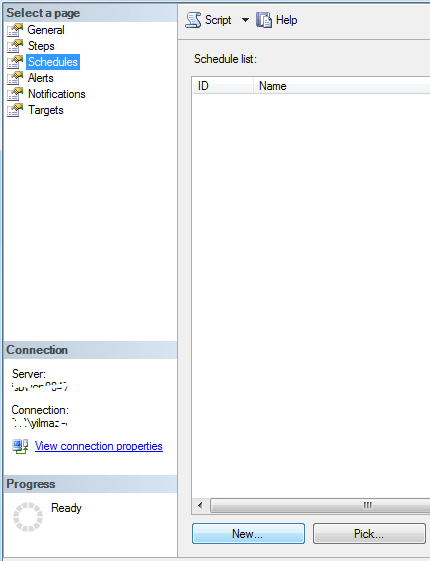The height and width of the screenshot is (561, 430).
Task: Click the Script toolbar button label
Action: pos(218,20)
